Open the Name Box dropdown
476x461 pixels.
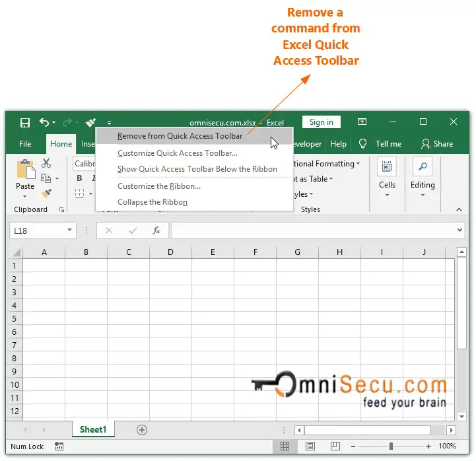tap(69, 230)
